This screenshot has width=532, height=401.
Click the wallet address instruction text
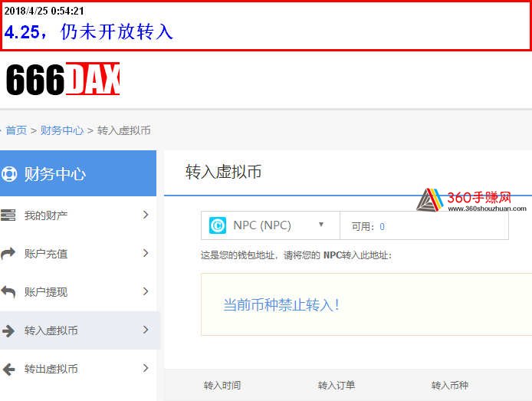296,255
